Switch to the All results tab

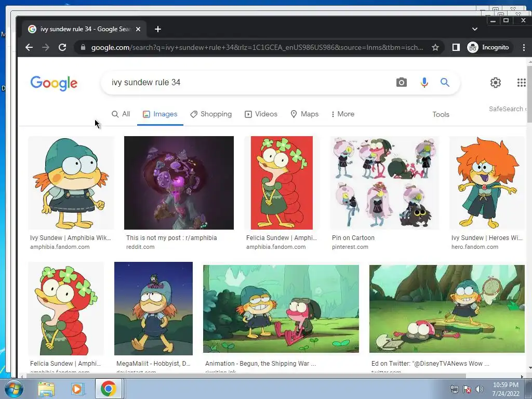pyautogui.click(x=121, y=114)
